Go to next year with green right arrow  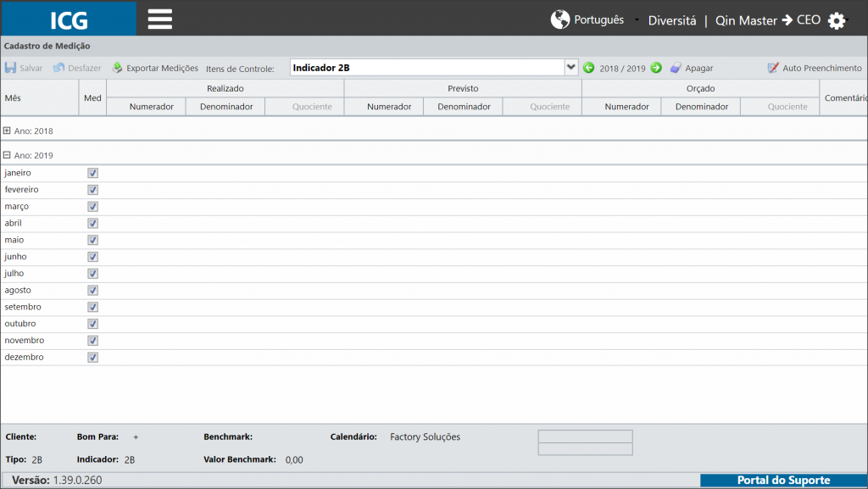tap(656, 68)
